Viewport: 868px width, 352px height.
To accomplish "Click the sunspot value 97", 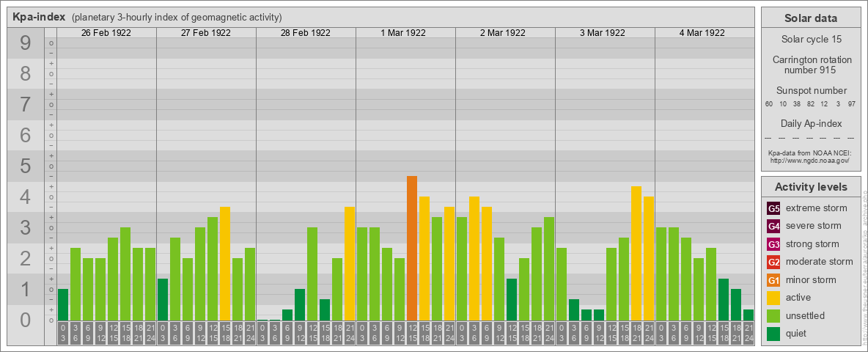I will point(852,104).
